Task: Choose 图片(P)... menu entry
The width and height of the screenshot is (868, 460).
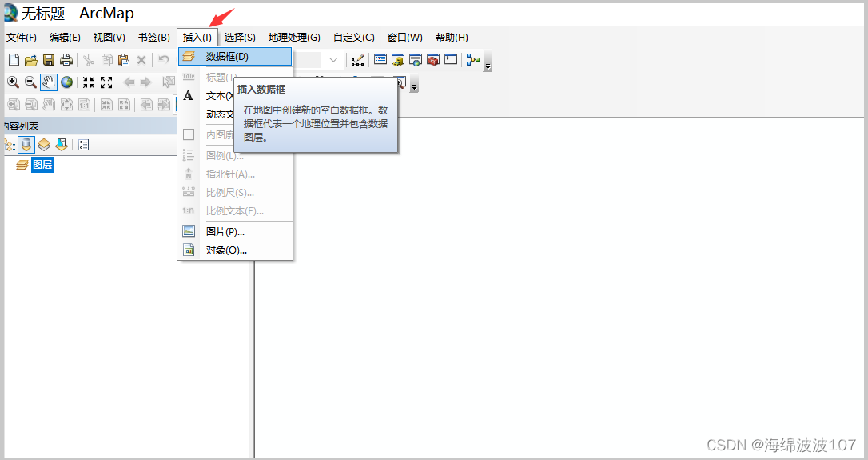Action: (235, 232)
